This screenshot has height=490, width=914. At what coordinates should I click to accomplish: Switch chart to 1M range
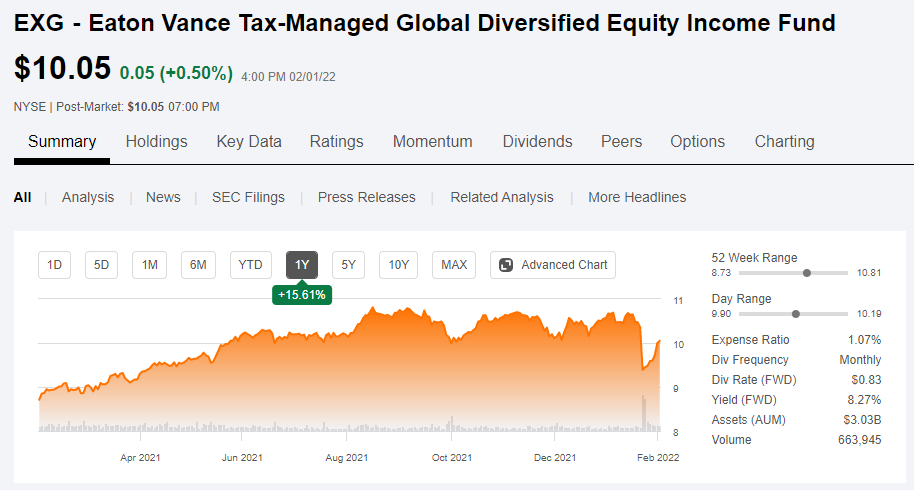click(x=149, y=265)
